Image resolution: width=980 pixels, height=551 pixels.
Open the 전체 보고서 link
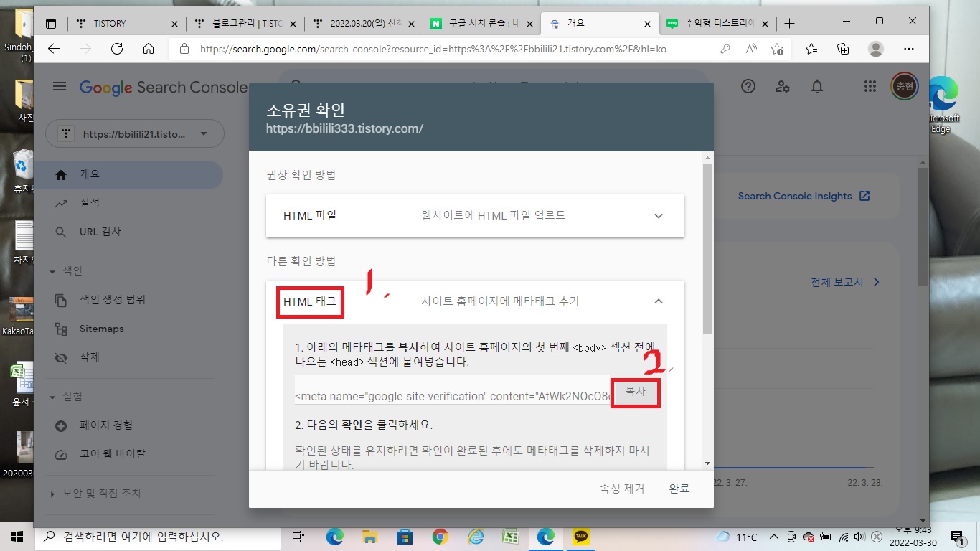(x=845, y=283)
